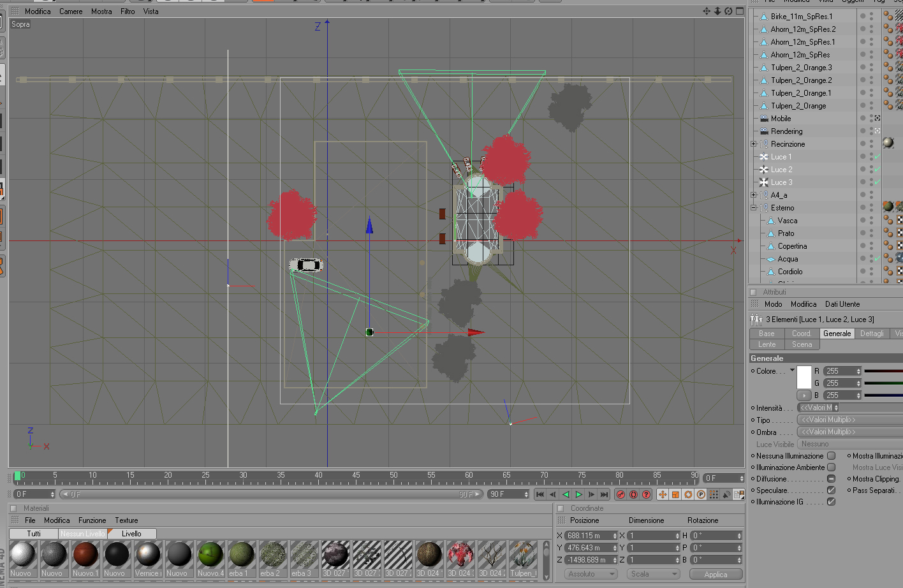Image resolution: width=903 pixels, height=588 pixels.
Task: Select Tutti material filter button
Action: (x=34, y=534)
